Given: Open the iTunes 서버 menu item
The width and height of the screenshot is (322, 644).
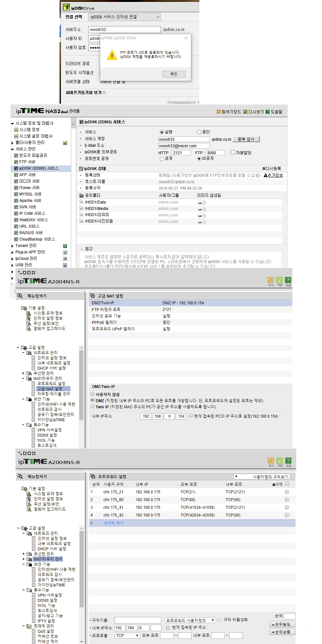Looking at the screenshot, I should pyautogui.click(x=29, y=188).
